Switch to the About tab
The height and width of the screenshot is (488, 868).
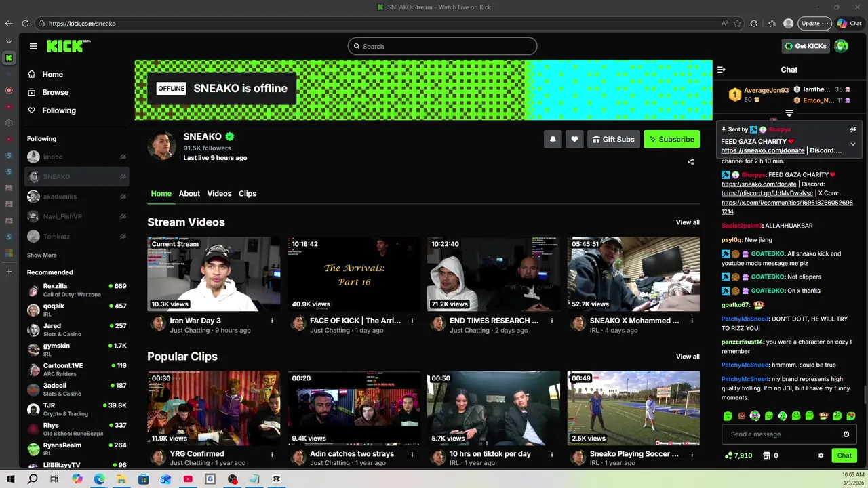[x=189, y=193]
